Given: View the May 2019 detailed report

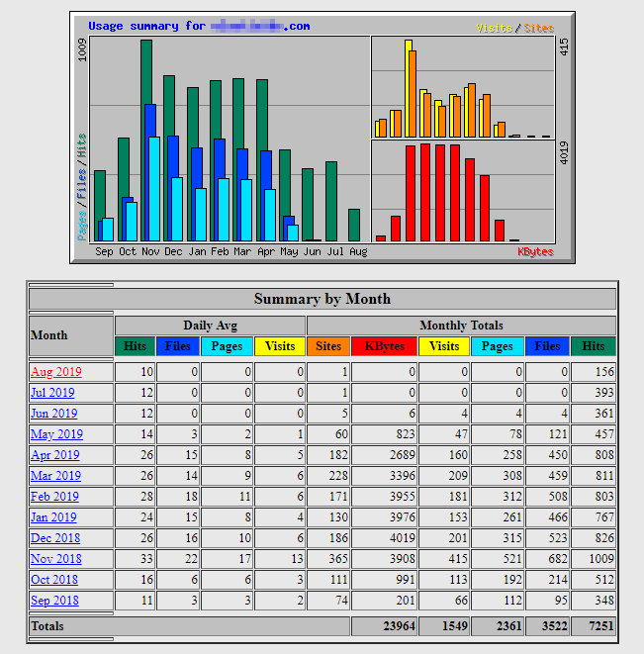Looking at the screenshot, I should [x=56, y=434].
